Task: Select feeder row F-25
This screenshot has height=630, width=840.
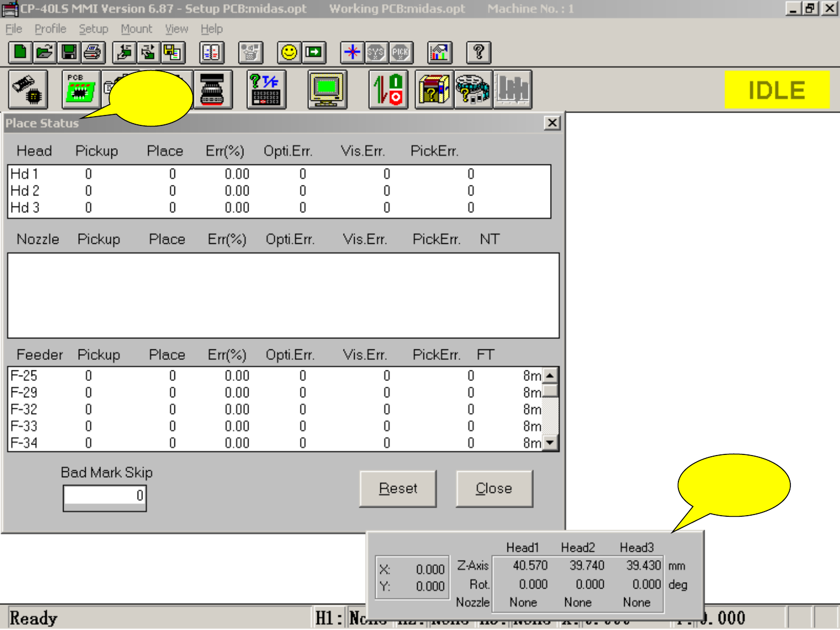Action: click(275, 376)
